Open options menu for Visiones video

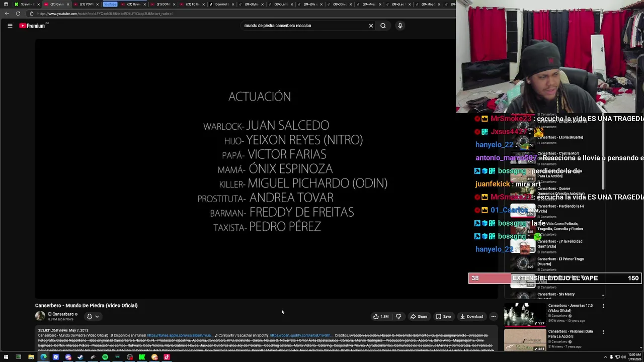tap(603, 332)
